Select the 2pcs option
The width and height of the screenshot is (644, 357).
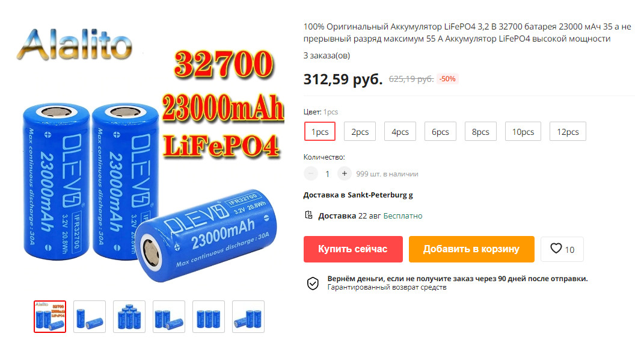pyautogui.click(x=360, y=132)
